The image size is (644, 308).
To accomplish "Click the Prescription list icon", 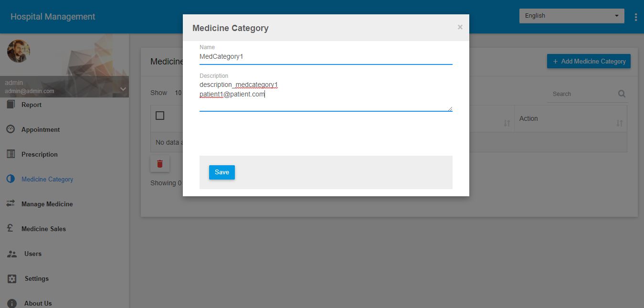I will click(x=11, y=154).
